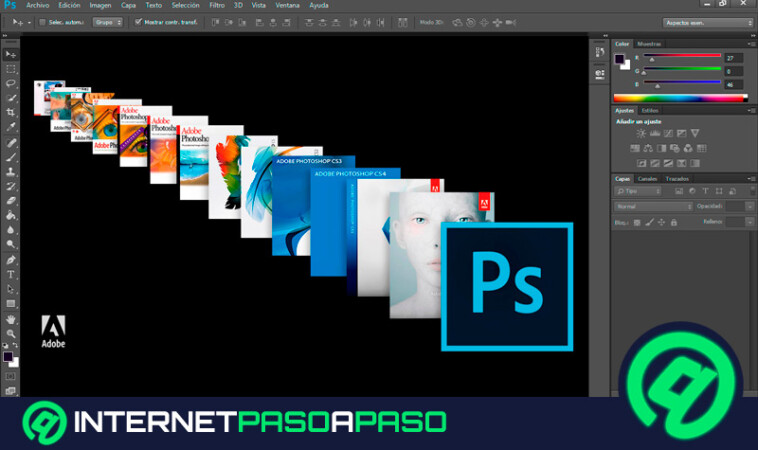The image size is (758, 450).
Task: Select the Crop tool
Action: 11,113
